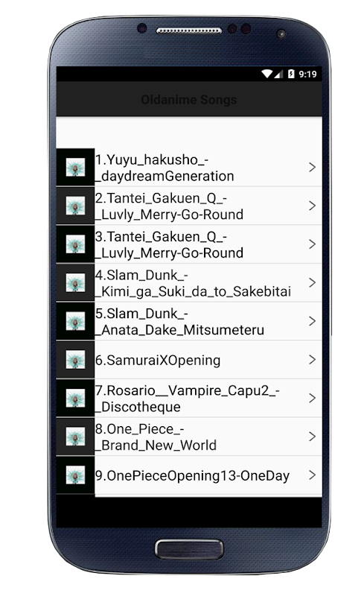Screen dimensions: 364x596
Task: Open the album thumbnail for 1.Yuyu_hakusho
Action: pyautogui.click(x=75, y=167)
